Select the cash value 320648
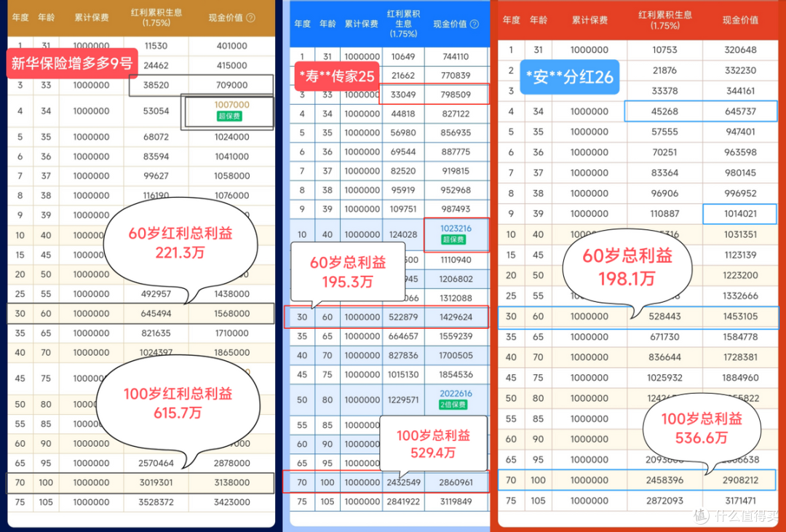The width and height of the screenshot is (786, 532). coord(740,50)
